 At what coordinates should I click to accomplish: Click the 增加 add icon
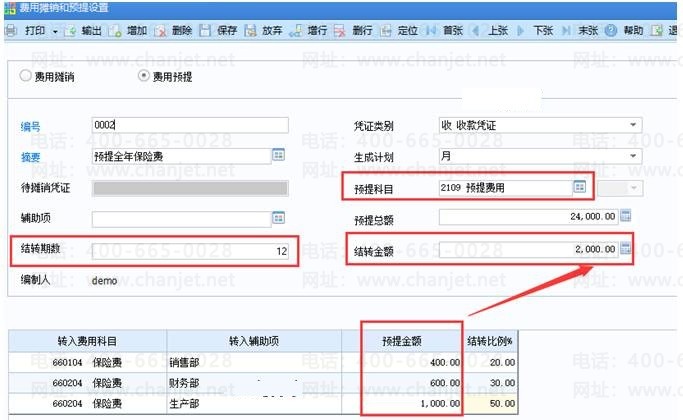[x=115, y=30]
